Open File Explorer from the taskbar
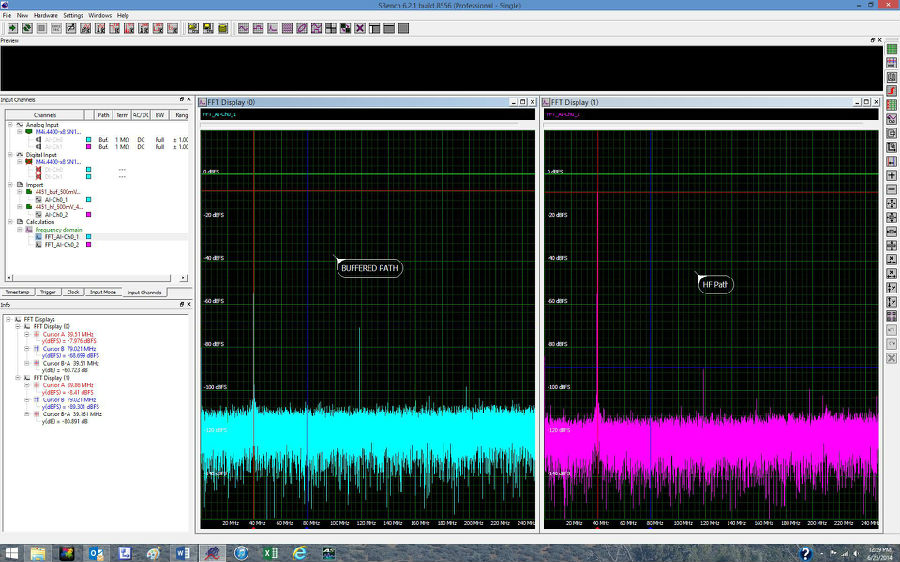 [38, 553]
